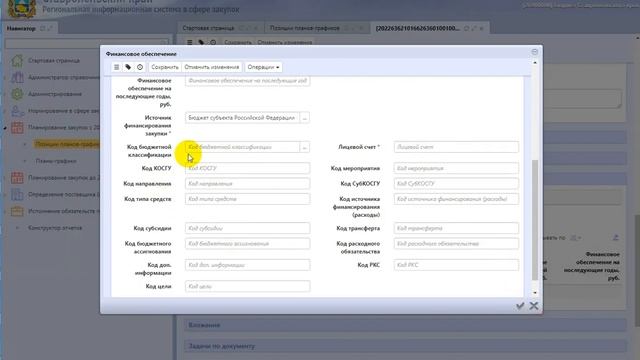Click the Нормирование в сфере закупок icon
The height and width of the screenshot is (360, 640).
click(17, 111)
